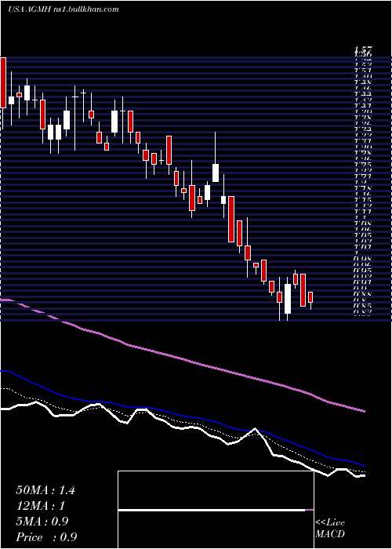Click the <<Live MACD label

tap(330, 529)
